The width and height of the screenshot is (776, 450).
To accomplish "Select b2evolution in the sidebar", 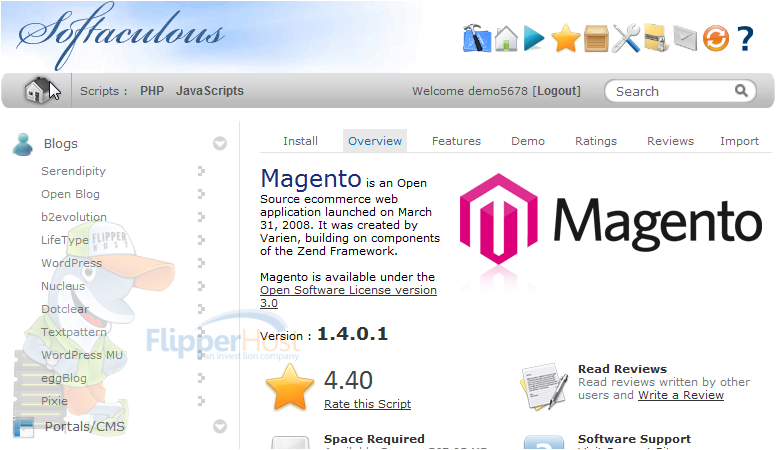I will (x=74, y=217).
